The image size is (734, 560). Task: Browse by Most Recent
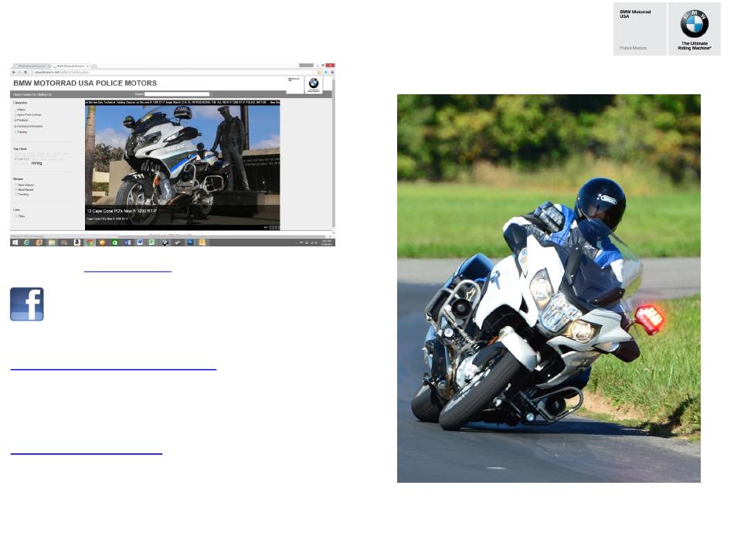[25, 190]
